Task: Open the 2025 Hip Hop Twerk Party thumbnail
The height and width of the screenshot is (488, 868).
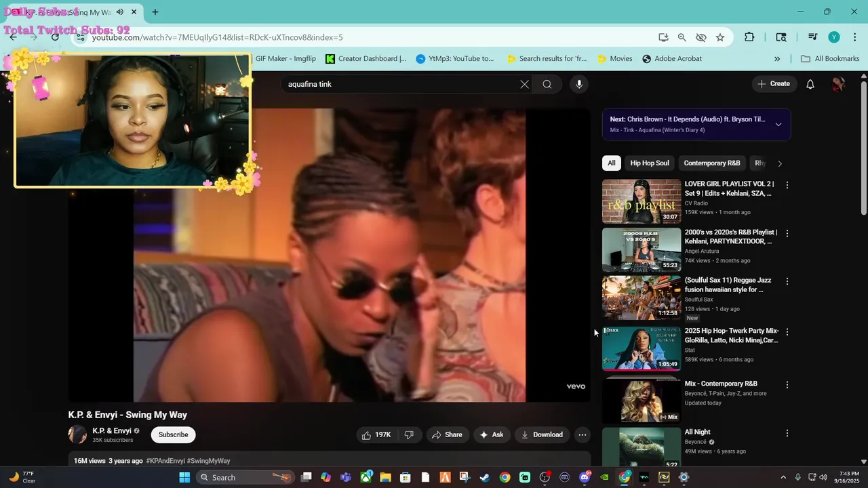Action: (x=642, y=348)
